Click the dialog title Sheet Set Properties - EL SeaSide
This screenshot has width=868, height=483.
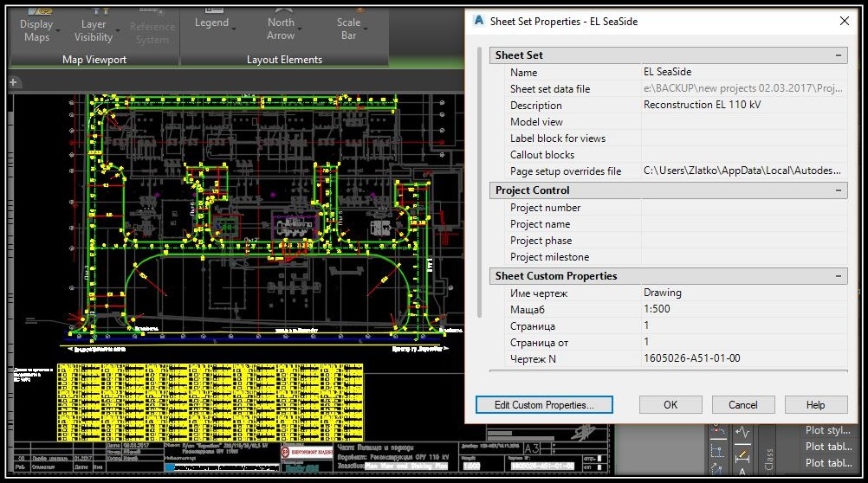564,22
